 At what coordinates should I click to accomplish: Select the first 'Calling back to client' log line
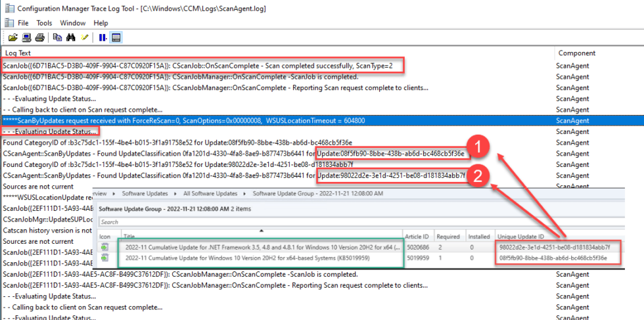[83, 110]
